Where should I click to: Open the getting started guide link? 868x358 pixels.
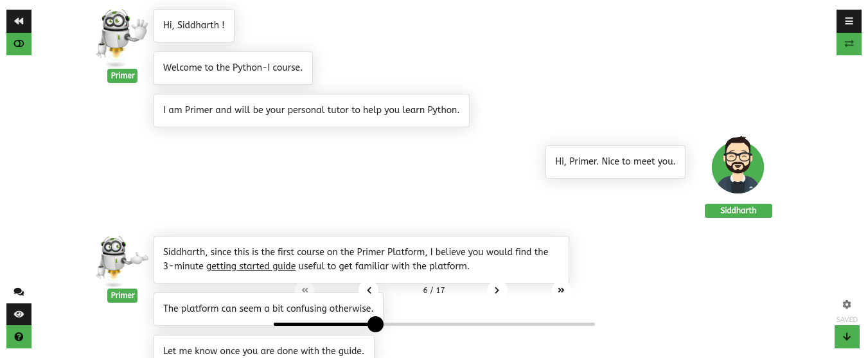[251, 266]
